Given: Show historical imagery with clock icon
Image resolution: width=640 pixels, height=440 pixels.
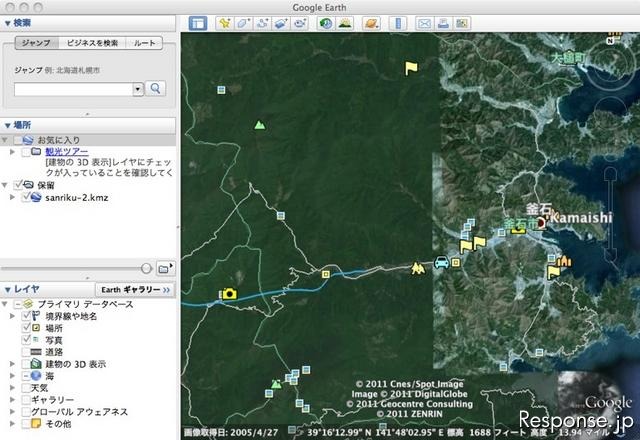Looking at the screenshot, I should pyautogui.click(x=326, y=23).
